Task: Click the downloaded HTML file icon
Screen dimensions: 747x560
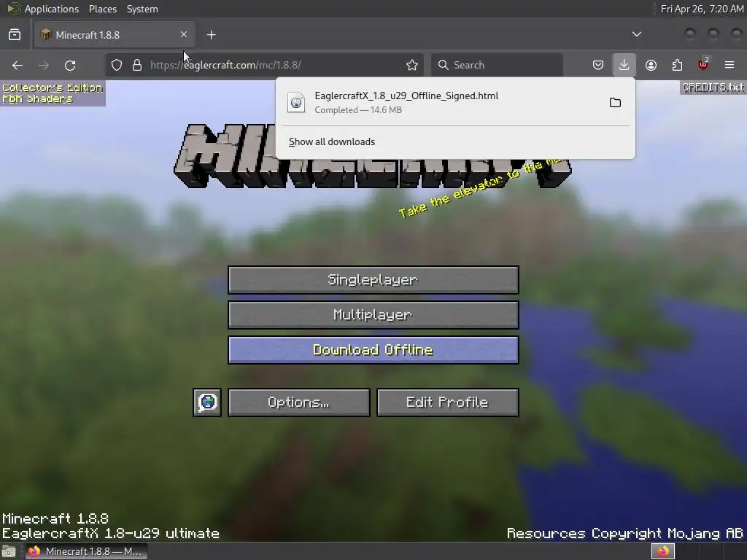Action: pos(296,102)
